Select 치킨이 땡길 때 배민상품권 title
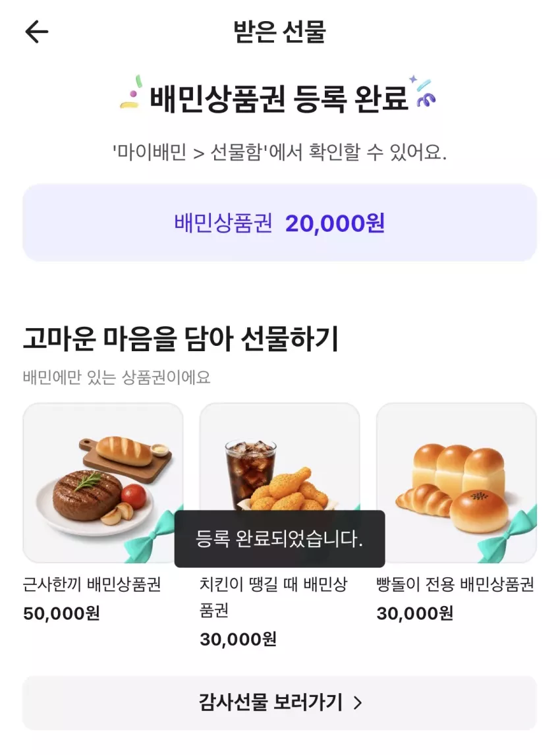The image size is (560, 755). click(x=273, y=597)
